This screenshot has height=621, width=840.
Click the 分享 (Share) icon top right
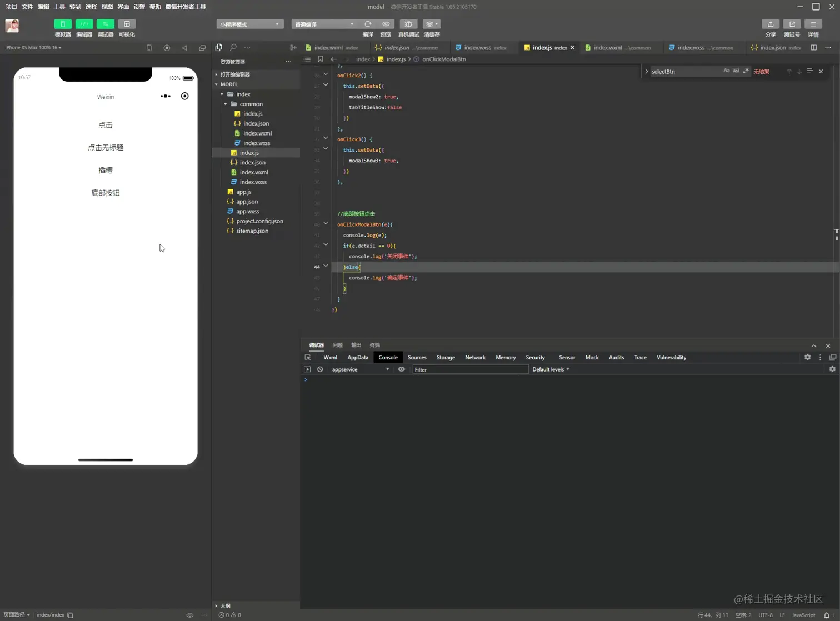coord(770,24)
